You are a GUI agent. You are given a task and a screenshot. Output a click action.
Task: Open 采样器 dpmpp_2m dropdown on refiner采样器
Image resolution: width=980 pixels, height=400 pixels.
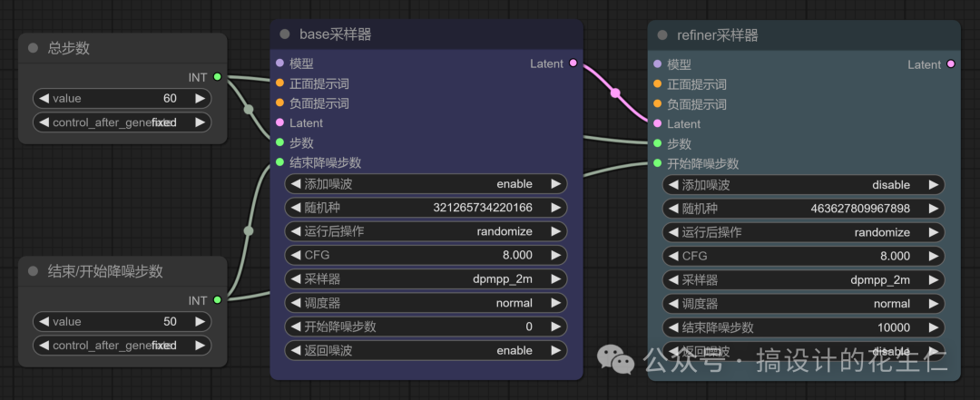pyautogui.click(x=804, y=280)
